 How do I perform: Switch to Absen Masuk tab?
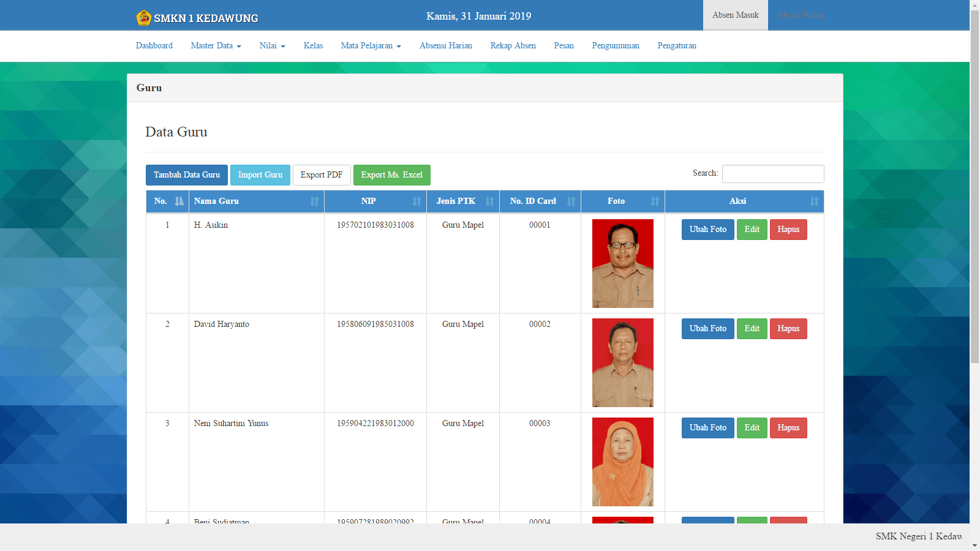[736, 15]
